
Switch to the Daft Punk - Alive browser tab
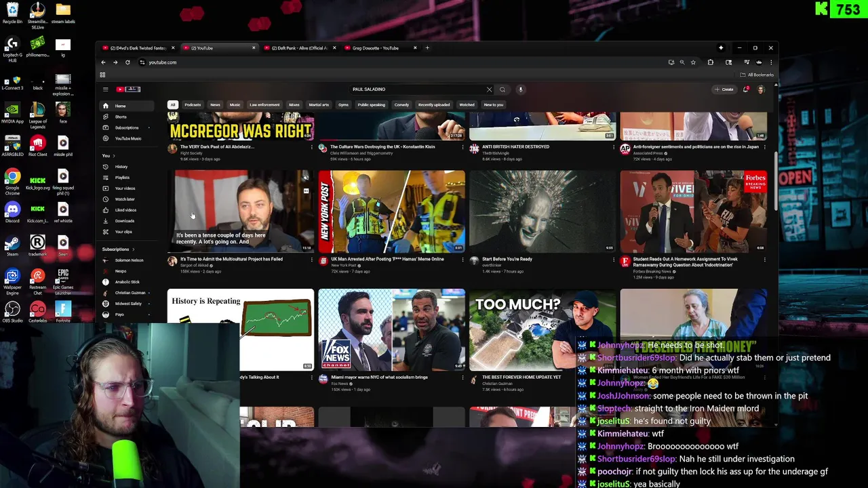coord(299,48)
